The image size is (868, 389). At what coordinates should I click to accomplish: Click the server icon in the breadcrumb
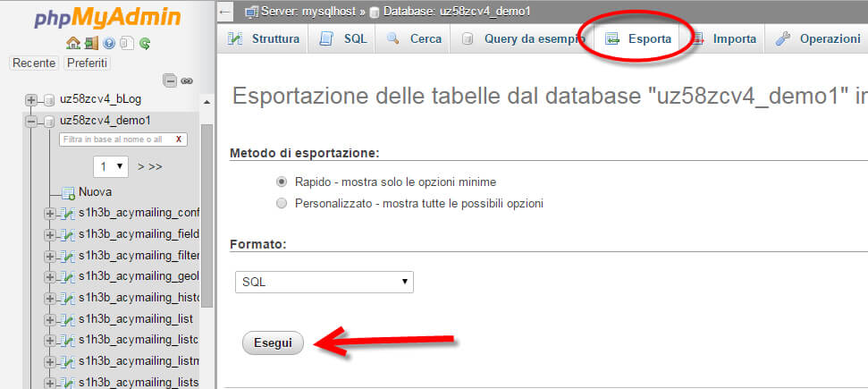point(252,11)
